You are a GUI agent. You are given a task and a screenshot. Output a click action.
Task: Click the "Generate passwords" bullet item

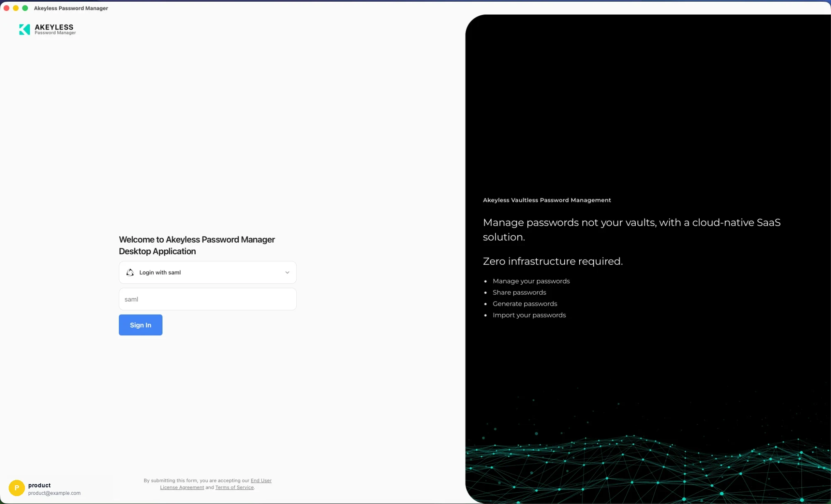525,304
